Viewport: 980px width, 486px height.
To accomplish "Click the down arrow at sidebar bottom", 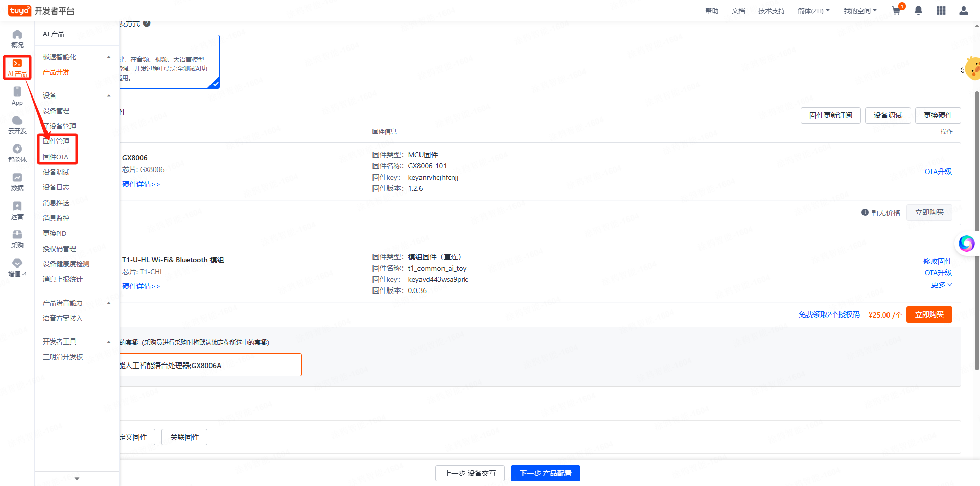I will tap(77, 479).
